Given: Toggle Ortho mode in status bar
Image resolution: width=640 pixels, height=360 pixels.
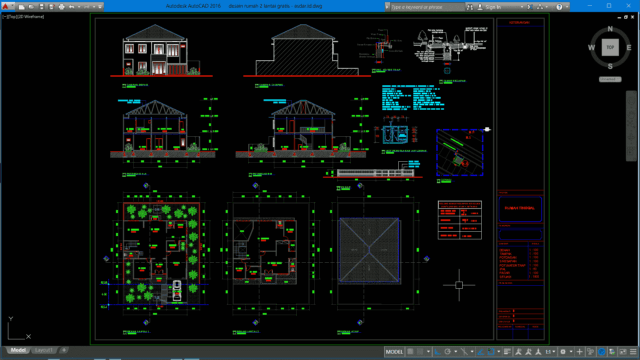Looking at the screenshot, I should click(x=438, y=352).
